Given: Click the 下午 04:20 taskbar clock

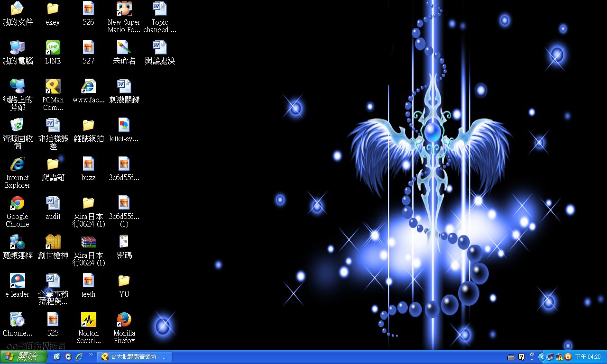Looking at the screenshot, I should click(x=588, y=357).
